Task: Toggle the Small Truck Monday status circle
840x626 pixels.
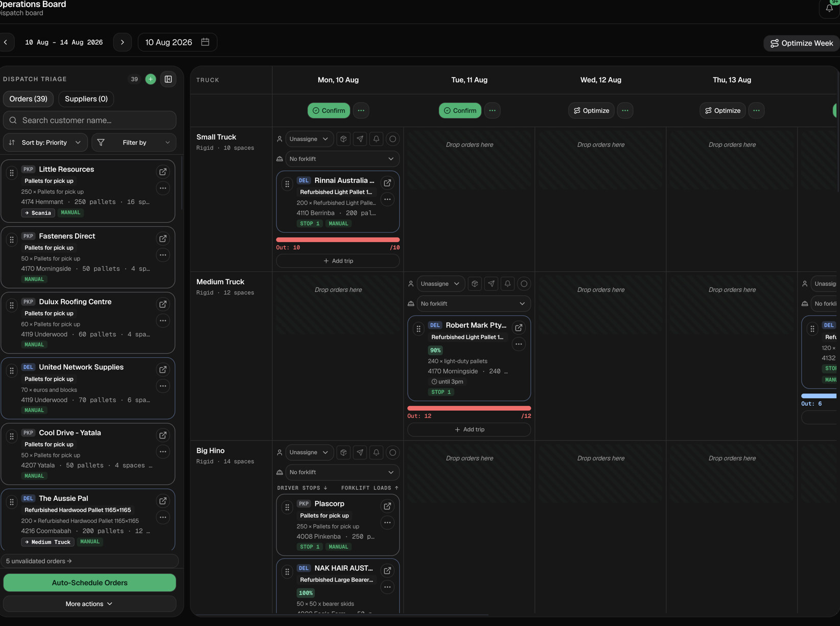Action: pyautogui.click(x=392, y=139)
